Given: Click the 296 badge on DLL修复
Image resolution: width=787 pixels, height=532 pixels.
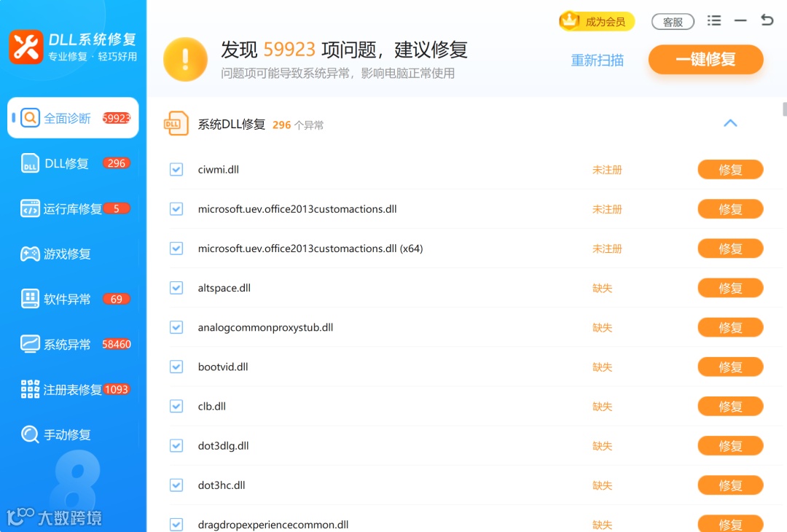Looking at the screenshot, I should pos(117,163).
